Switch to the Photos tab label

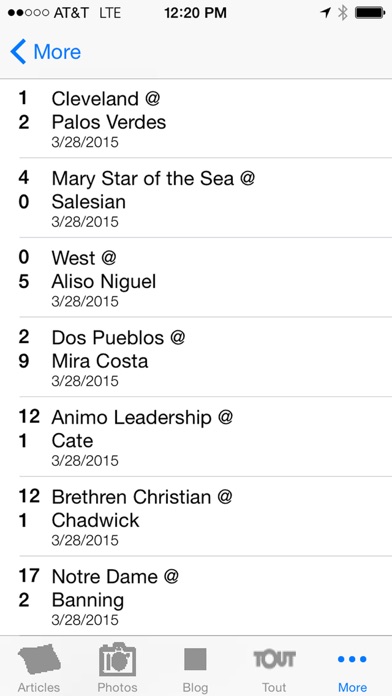(117, 687)
